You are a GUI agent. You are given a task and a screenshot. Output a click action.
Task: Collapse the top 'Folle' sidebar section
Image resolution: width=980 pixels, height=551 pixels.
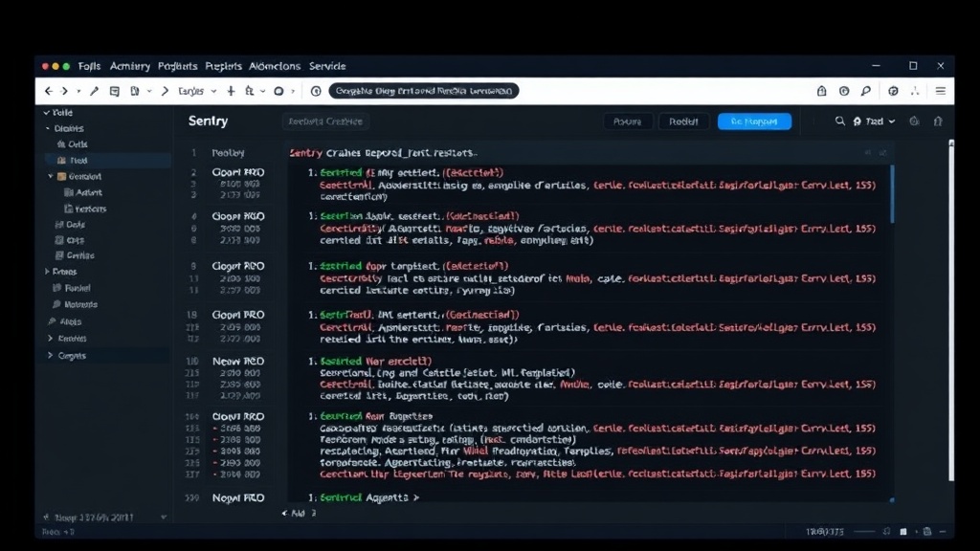point(46,113)
